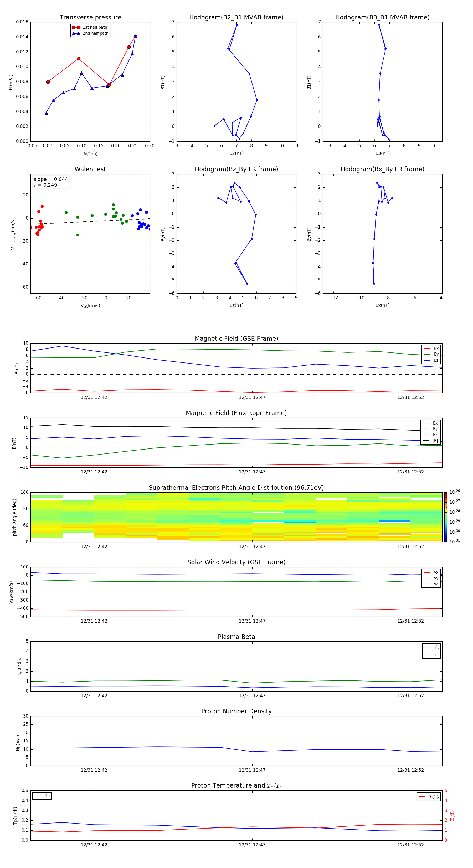
Task: Click the '10^-31' colorbar label
Action: coord(455,542)
